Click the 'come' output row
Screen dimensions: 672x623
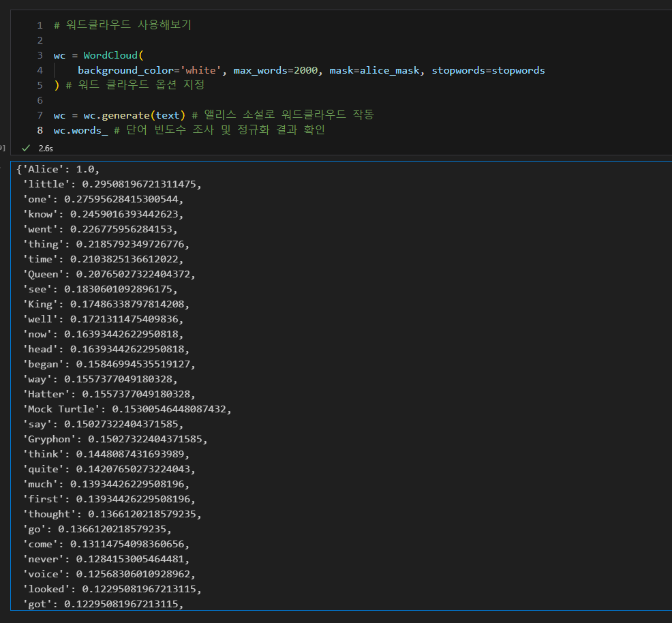pyautogui.click(x=106, y=544)
